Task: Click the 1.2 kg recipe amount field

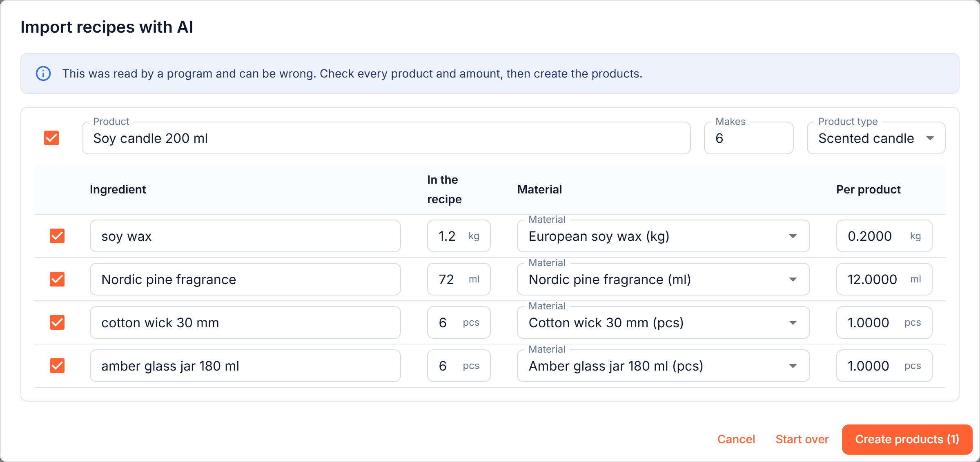Action: click(459, 236)
